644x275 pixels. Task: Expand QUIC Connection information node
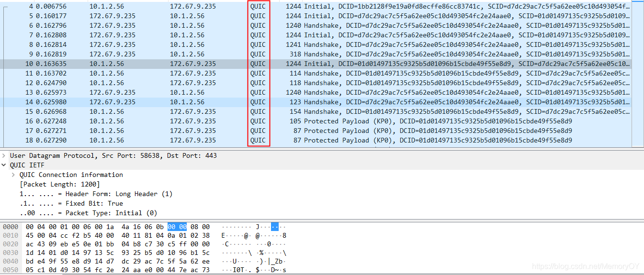pos(14,175)
